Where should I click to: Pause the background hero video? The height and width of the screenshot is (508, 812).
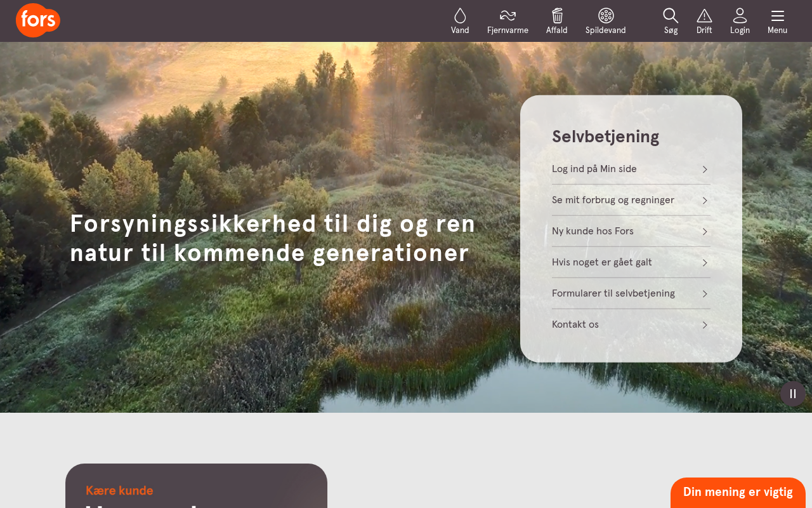[x=793, y=394]
